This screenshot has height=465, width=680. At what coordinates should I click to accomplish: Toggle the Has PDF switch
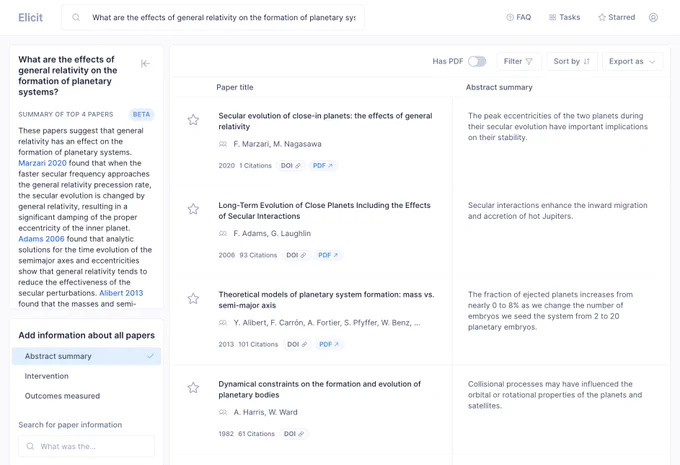point(477,62)
